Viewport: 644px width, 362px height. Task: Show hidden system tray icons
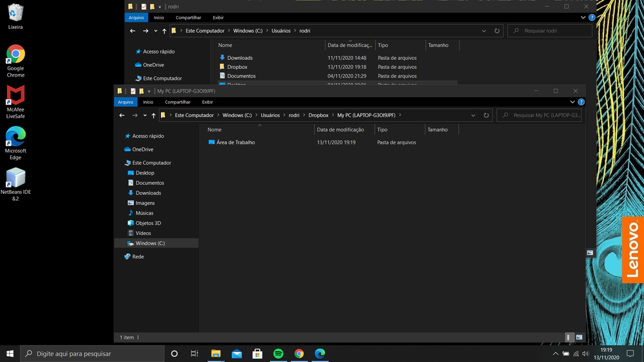(x=555, y=354)
